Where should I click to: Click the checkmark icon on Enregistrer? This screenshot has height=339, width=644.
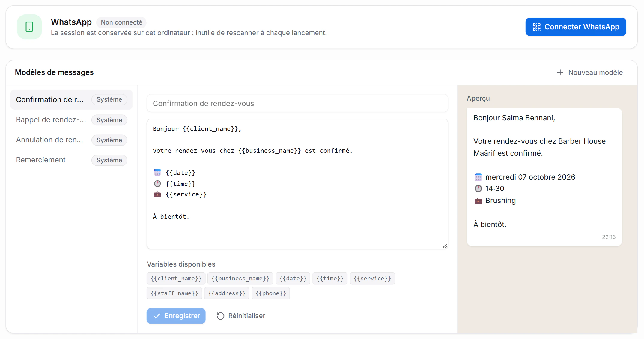point(157,316)
